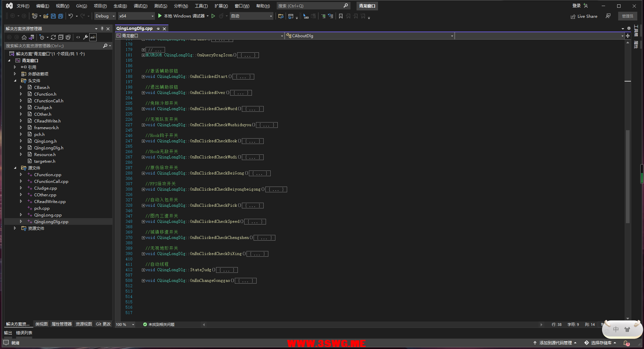Open the 工具(T) menu
This screenshot has width=644, height=349.
pyautogui.click(x=201, y=6)
